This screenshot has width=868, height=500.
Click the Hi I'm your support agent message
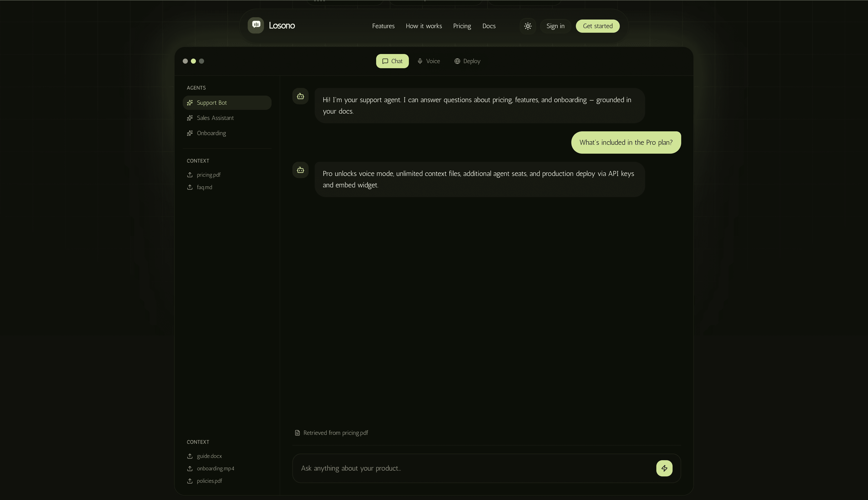click(x=479, y=105)
